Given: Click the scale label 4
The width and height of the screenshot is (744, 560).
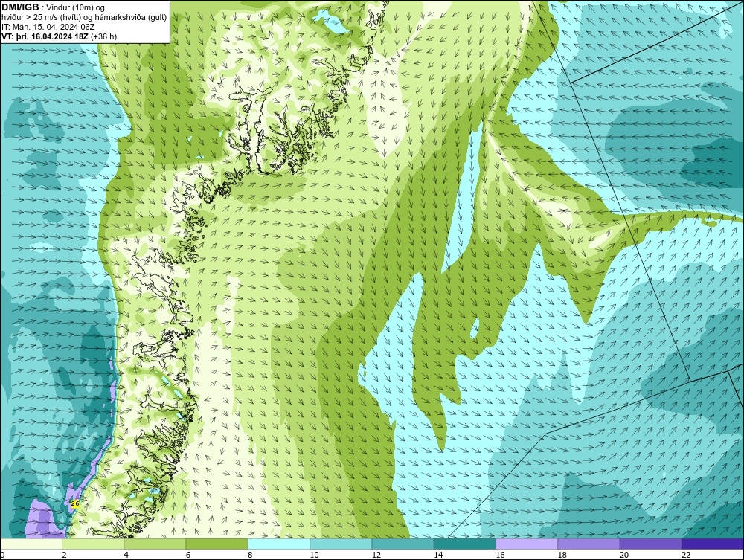Looking at the screenshot, I should [126, 555].
